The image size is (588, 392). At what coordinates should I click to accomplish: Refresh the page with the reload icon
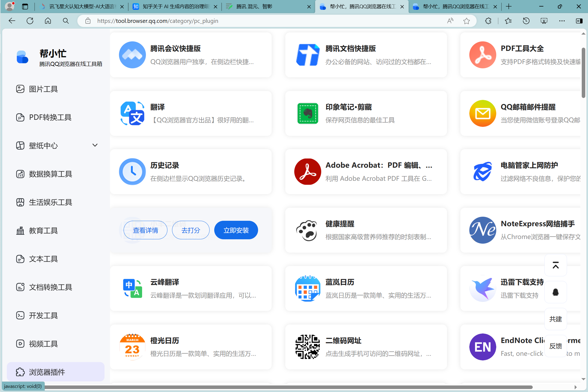coord(30,21)
